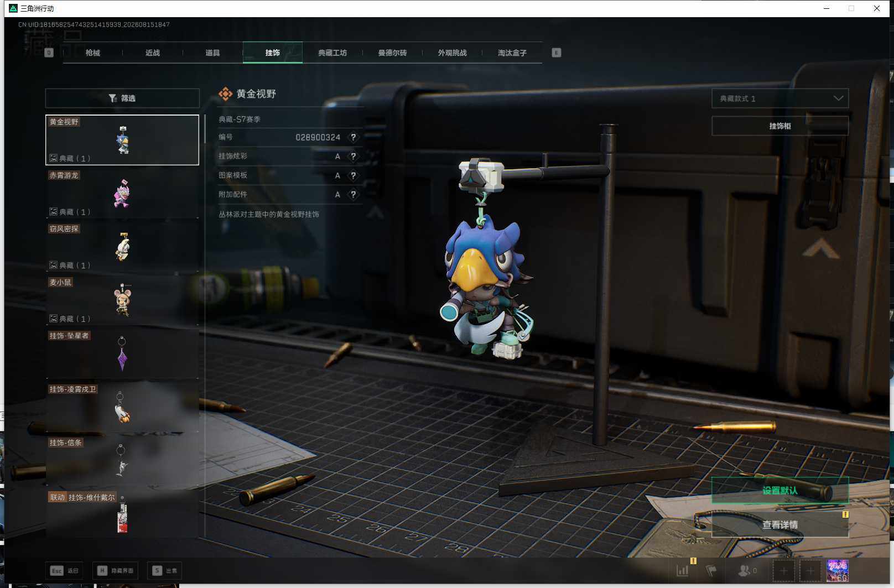Switch to the 近战 tab
Screen dimensions: 894x588
[153, 53]
